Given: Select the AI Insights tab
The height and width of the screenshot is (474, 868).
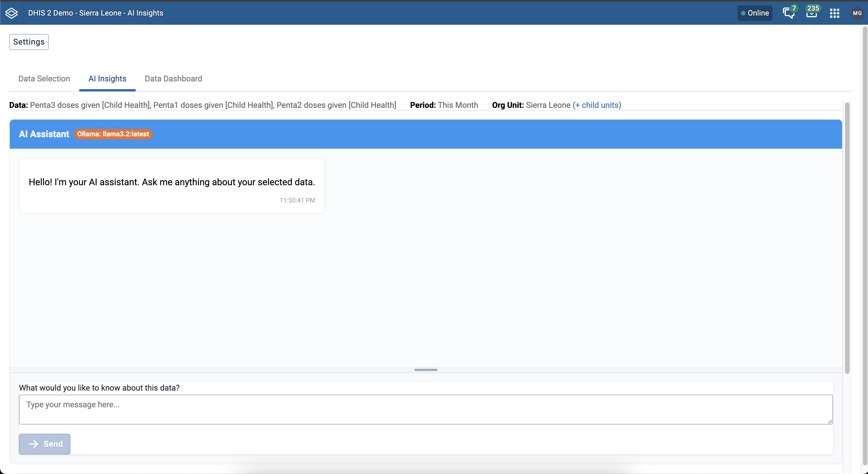Looking at the screenshot, I should click(x=107, y=79).
